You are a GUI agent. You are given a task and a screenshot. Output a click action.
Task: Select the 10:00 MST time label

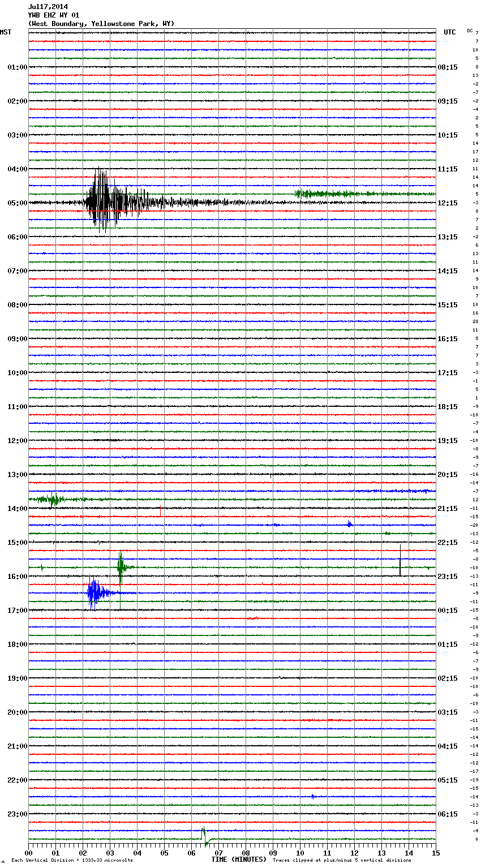pos(17,373)
